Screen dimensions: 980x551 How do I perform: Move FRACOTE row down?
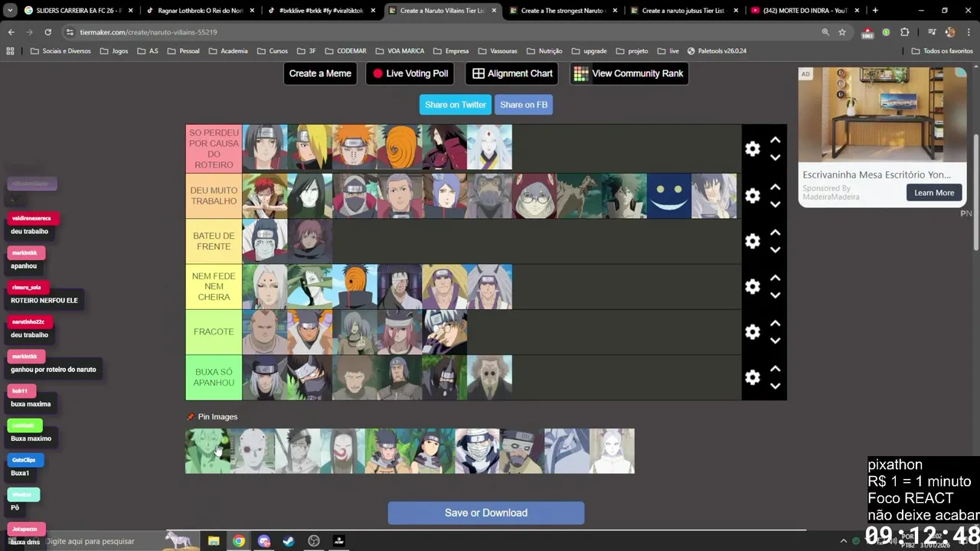pyautogui.click(x=775, y=340)
